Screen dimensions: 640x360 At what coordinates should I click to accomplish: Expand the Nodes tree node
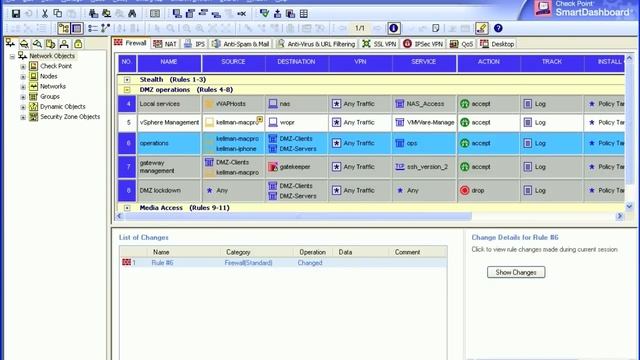pos(23,77)
